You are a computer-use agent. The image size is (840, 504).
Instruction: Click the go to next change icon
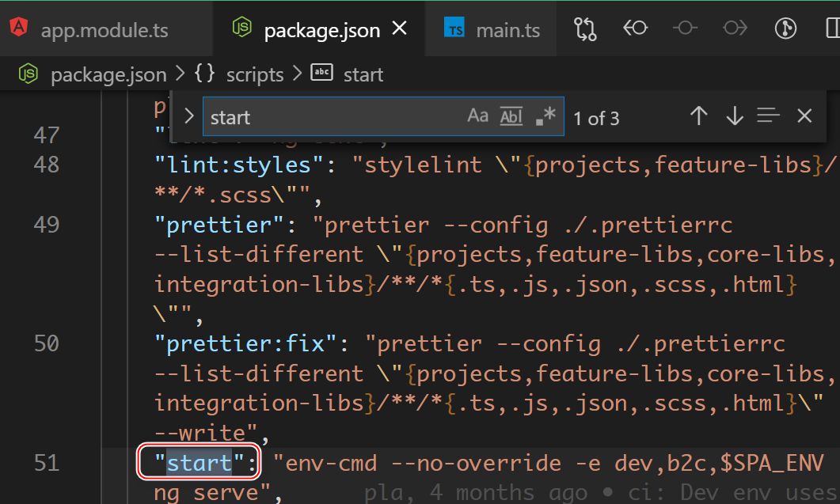pyautogui.click(x=735, y=29)
